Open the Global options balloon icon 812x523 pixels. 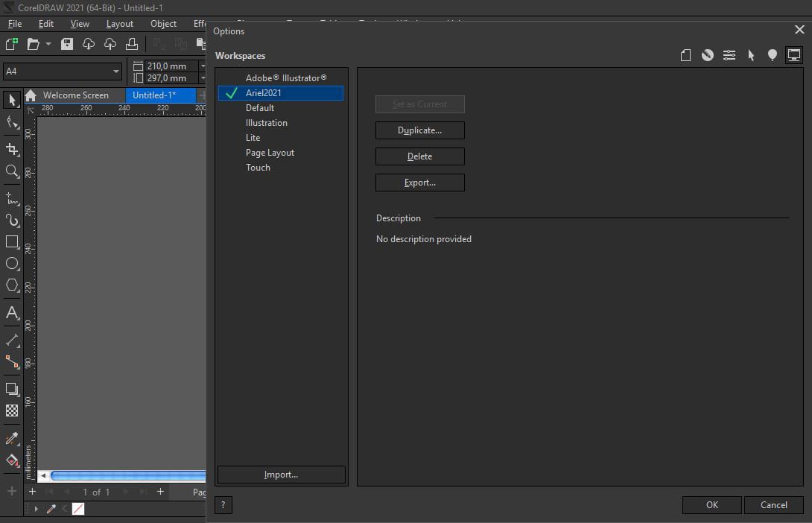[772, 55]
